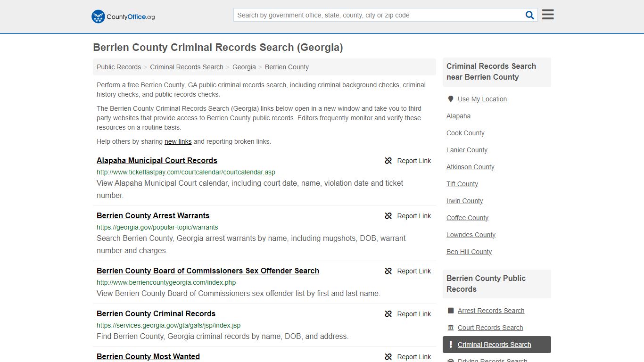This screenshot has width=644, height=362.
Task: Click Use My Location
Action: coord(482,99)
